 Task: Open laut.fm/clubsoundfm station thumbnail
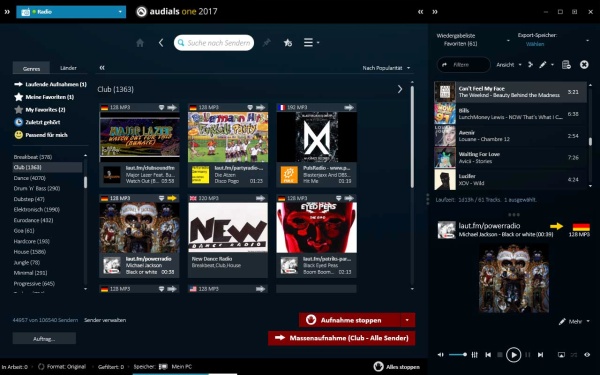(x=139, y=137)
